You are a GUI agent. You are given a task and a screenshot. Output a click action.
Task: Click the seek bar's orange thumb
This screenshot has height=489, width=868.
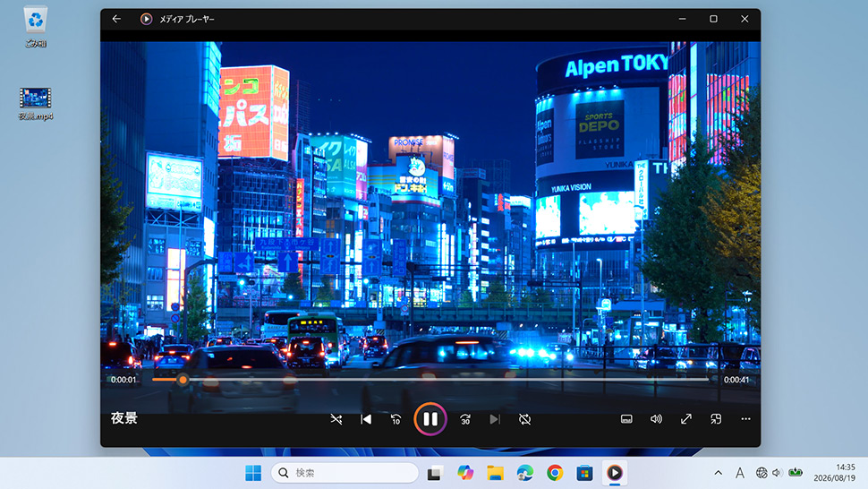click(183, 380)
